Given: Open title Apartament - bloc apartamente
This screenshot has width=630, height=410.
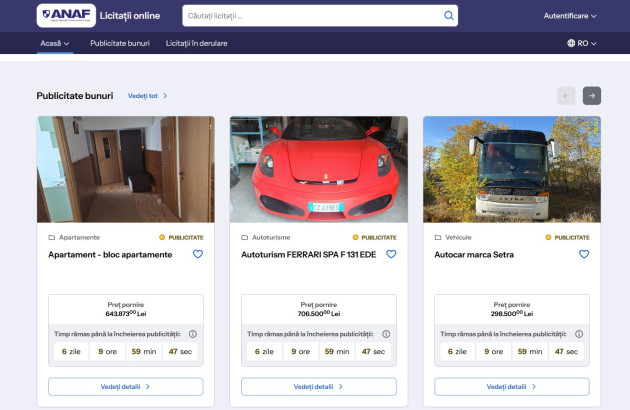Looking at the screenshot, I should coord(110,254).
